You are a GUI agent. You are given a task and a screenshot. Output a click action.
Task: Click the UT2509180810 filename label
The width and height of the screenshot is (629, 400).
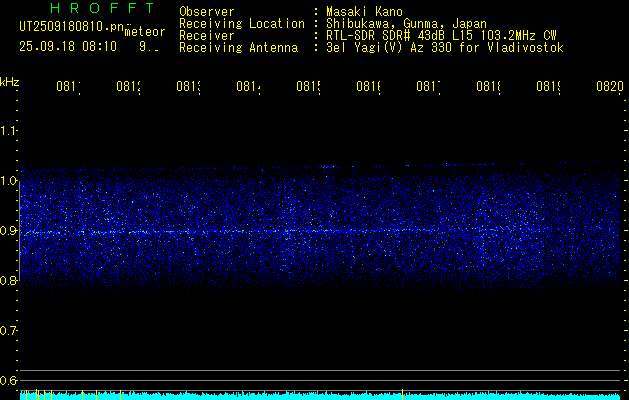[70, 27]
